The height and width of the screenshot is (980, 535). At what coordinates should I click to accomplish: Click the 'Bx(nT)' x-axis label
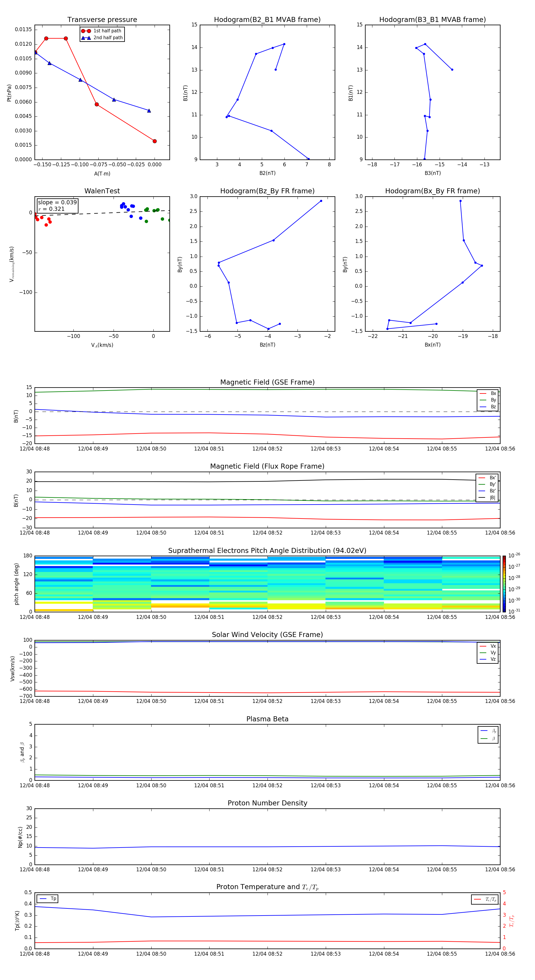[x=432, y=345]
